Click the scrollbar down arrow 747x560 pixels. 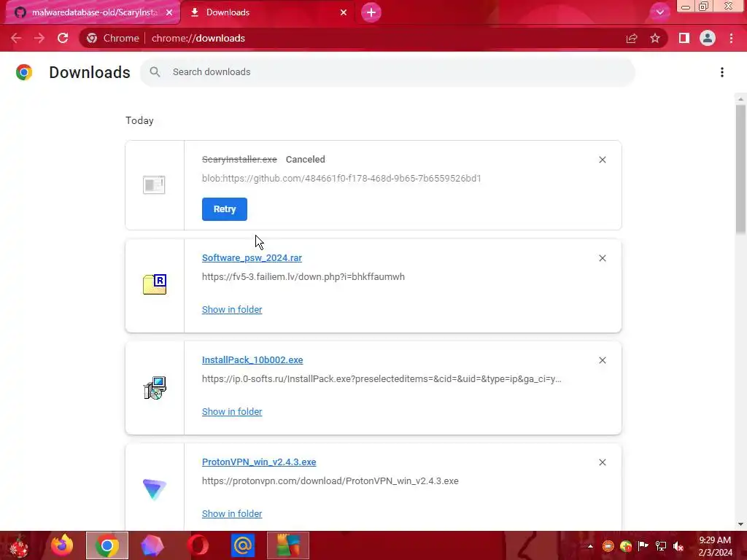pos(740,524)
